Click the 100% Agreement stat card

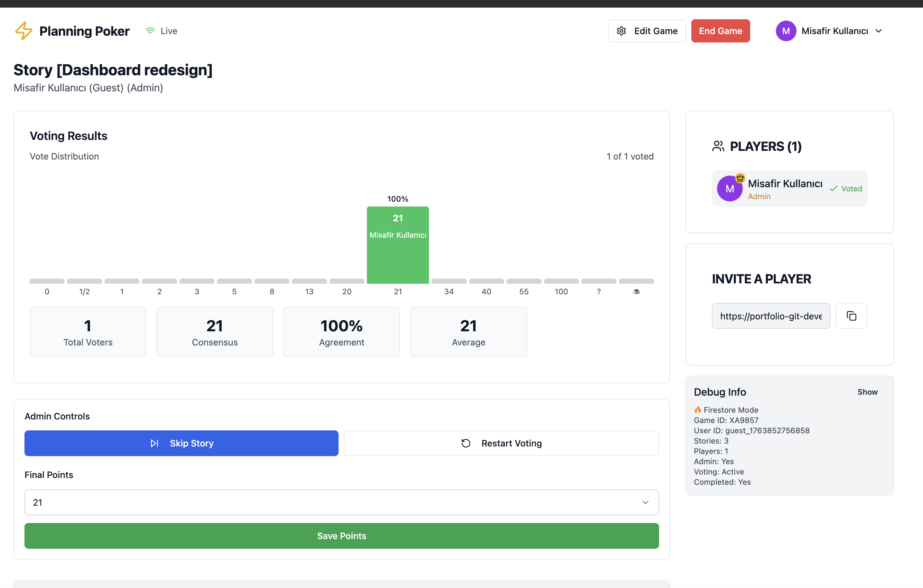pyautogui.click(x=341, y=332)
